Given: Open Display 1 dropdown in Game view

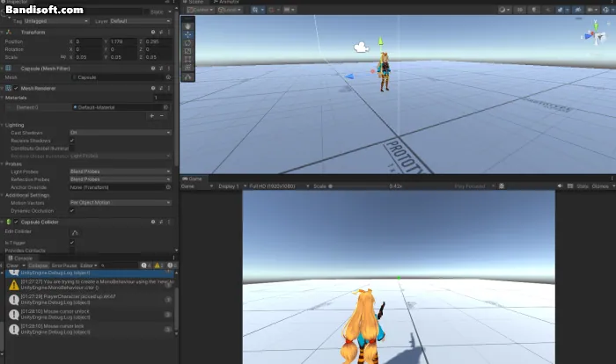Looking at the screenshot, I should tap(232, 186).
